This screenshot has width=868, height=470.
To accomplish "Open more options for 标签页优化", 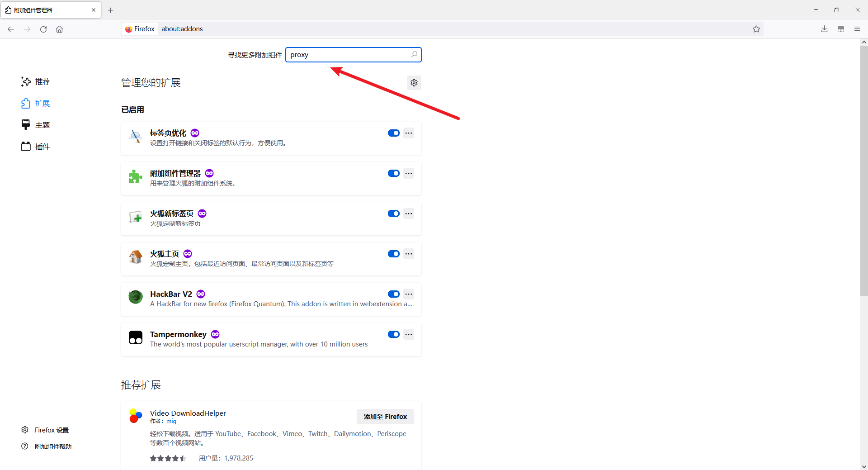I will click(x=409, y=133).
